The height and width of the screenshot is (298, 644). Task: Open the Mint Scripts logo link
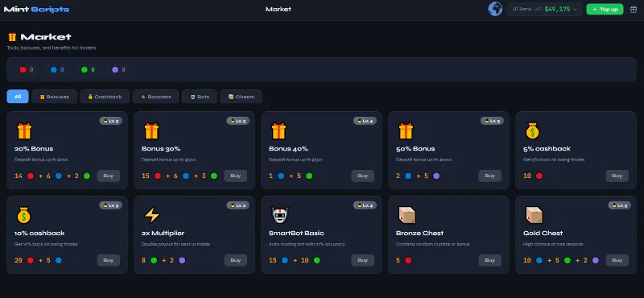pyautogui.click(x=36, y=9)
